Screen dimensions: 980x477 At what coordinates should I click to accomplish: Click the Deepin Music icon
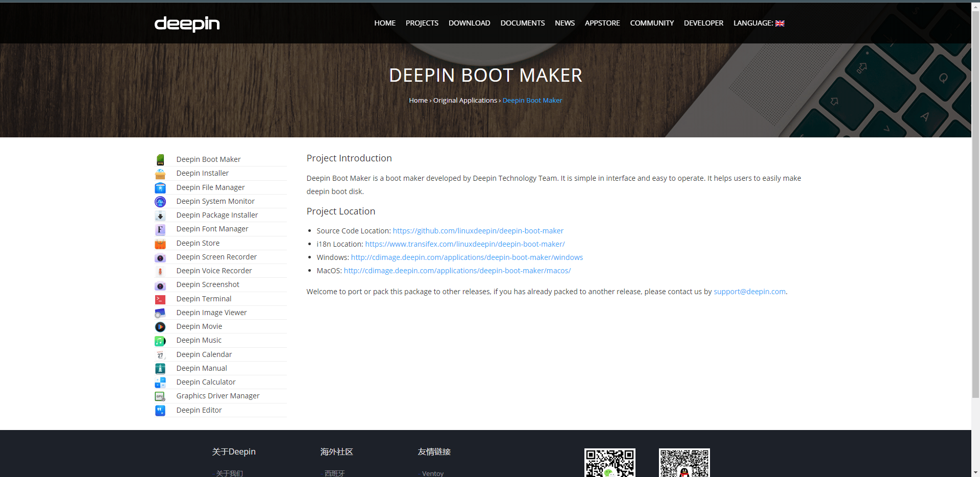[x=160, y=341]
